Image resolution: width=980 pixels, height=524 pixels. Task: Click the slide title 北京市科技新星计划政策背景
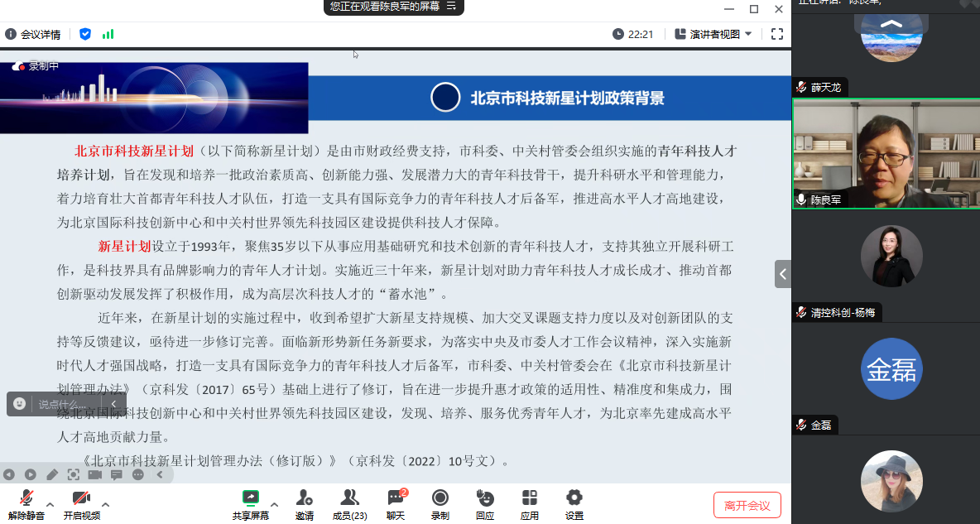click(567, 99)
